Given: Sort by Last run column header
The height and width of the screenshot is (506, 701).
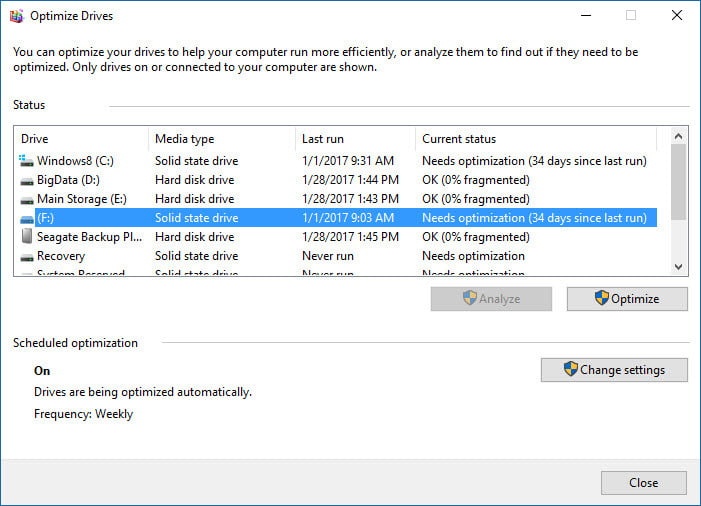Looking at the screenshot, I should pos(355,139).
